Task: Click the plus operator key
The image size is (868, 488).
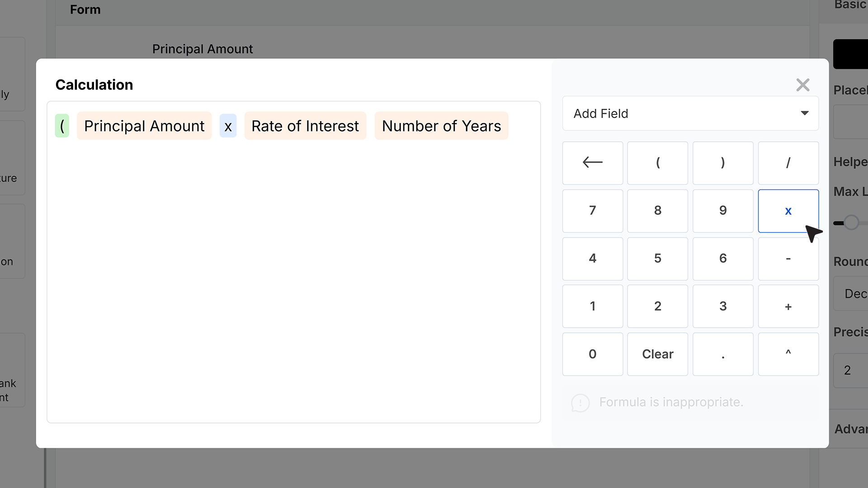Action: [788, 306]
